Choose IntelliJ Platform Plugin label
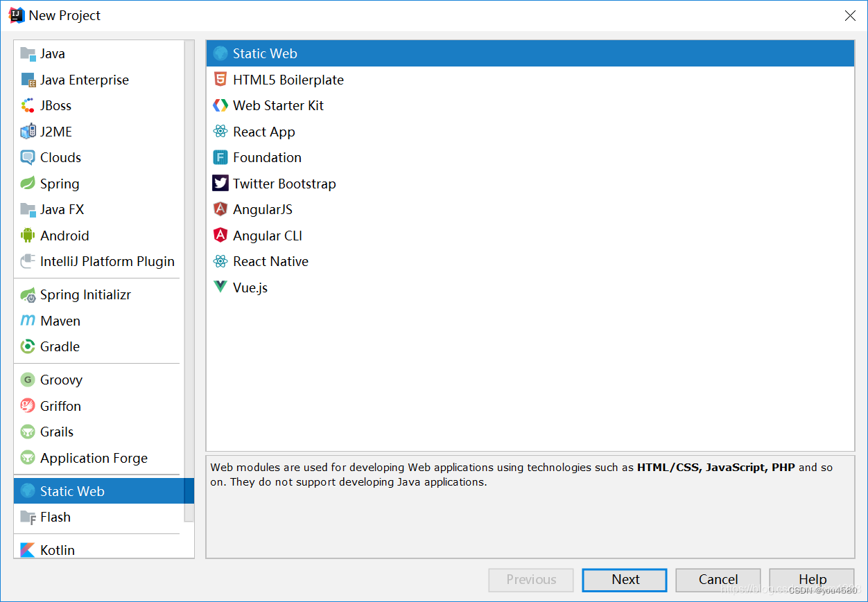 [x=107, y=261]
